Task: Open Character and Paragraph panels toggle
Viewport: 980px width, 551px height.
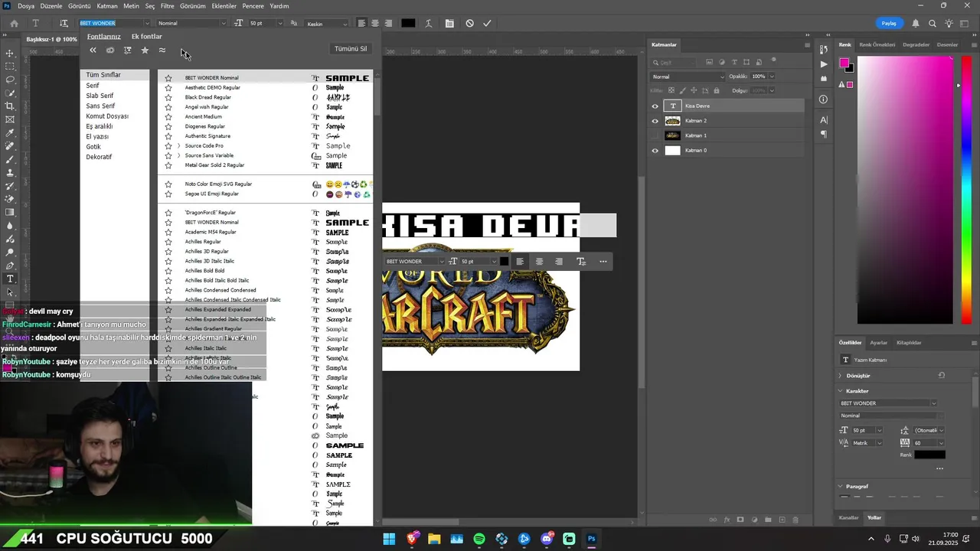Action: tap(449, 23)
